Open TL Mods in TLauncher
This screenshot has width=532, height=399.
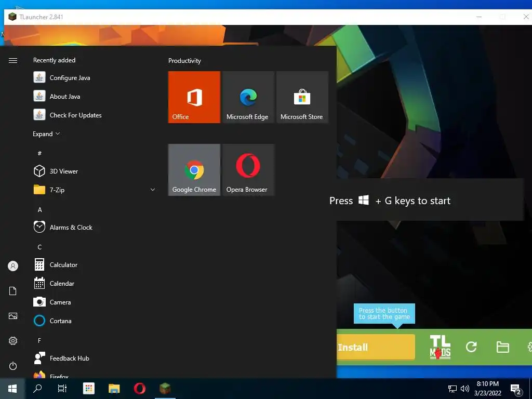click(x=440, y=347)
